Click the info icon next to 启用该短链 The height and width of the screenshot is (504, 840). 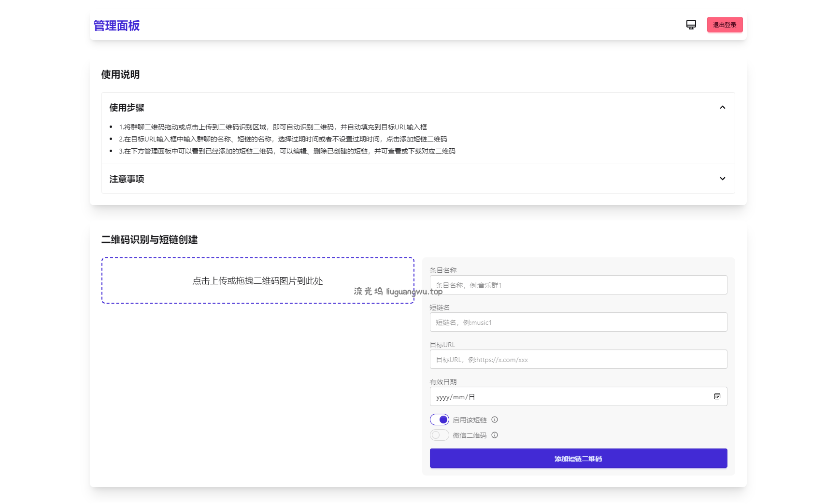click(x=495, y=420)
